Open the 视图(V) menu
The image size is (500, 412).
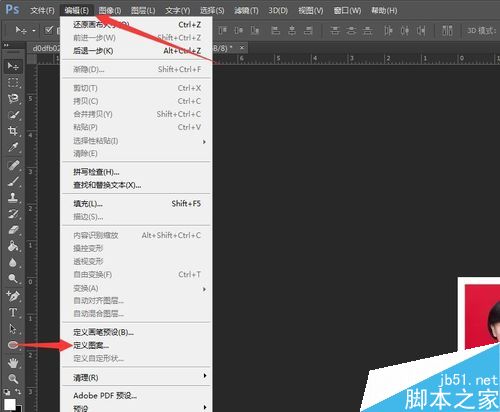click(x=311, y=11)
